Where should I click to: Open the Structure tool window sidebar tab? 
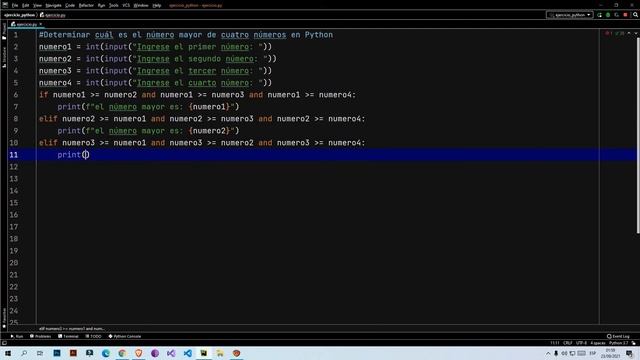coord(4,57)
